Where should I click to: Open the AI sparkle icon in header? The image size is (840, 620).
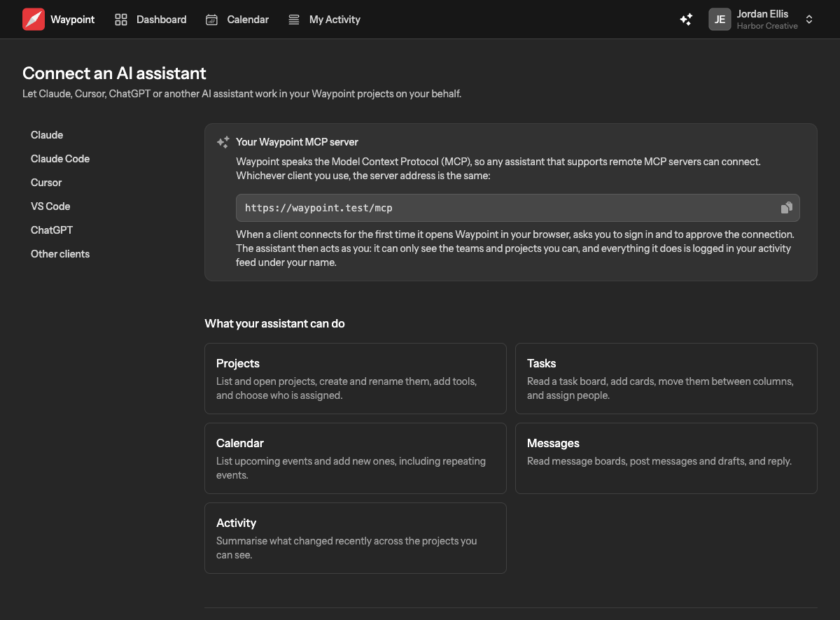coord(687,20)
